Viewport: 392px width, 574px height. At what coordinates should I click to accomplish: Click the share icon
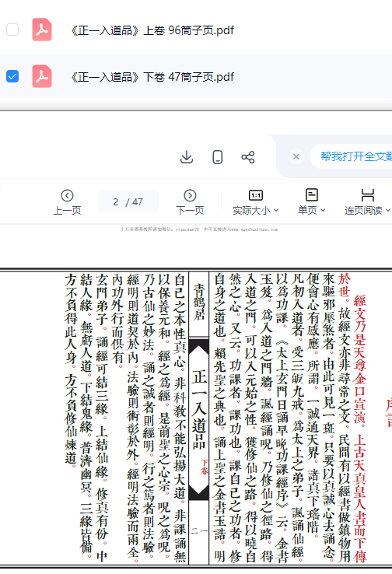click(x=248, y=157)
